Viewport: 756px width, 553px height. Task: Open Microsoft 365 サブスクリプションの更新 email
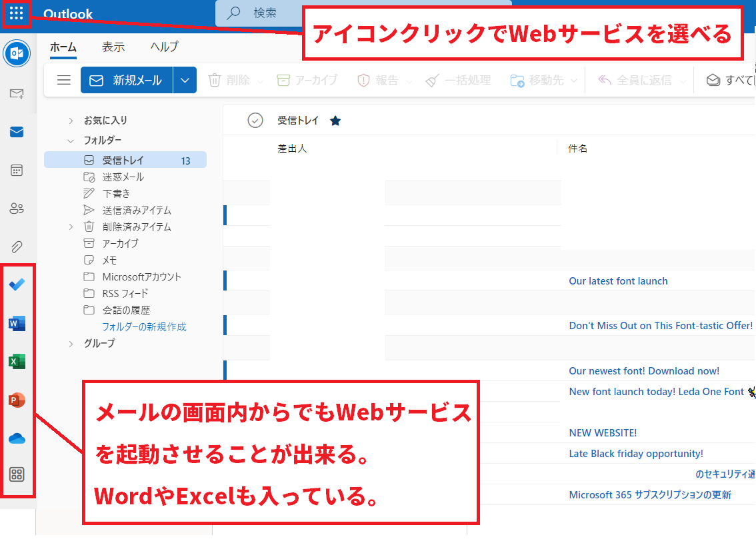(650, 495)
